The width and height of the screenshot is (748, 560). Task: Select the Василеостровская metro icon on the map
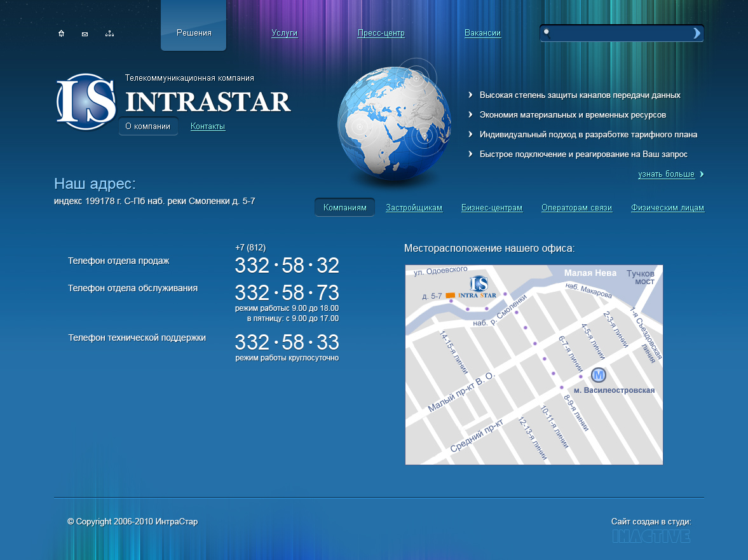[597, 375]
